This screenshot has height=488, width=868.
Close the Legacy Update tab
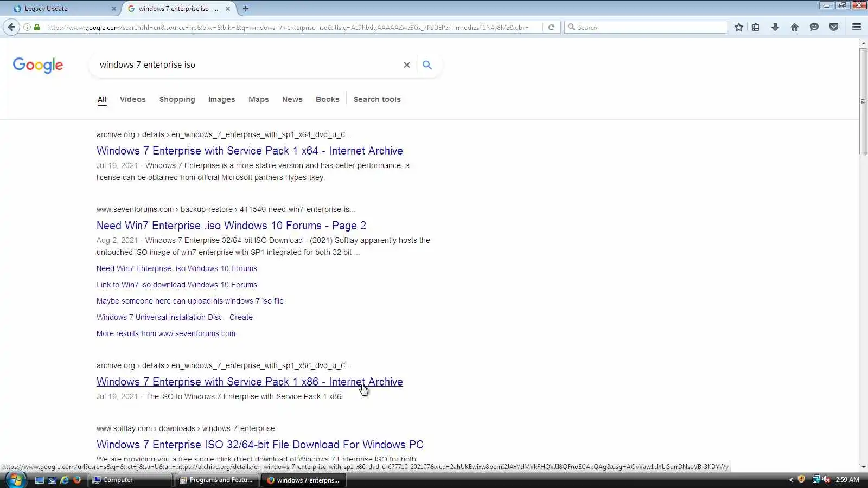113,9
